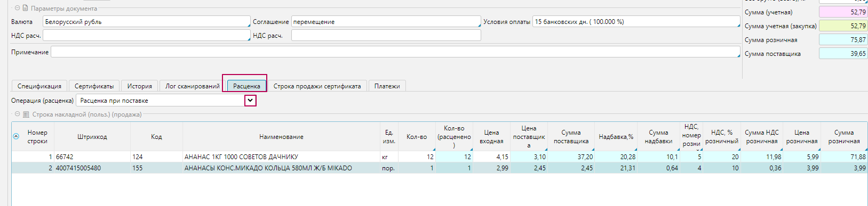
Task: Click the Цена входная column header
Action: coord(491,137)
